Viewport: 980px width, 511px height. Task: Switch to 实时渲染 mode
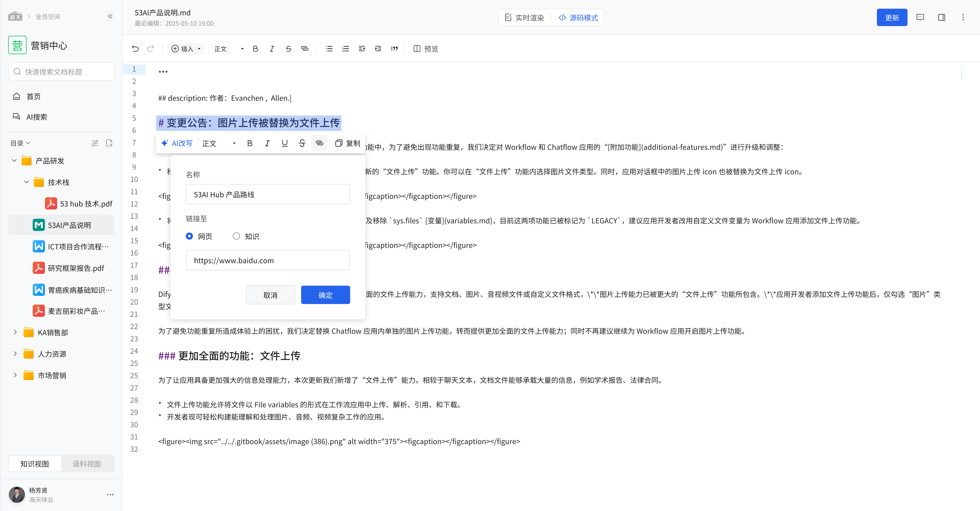pos(524,18)
